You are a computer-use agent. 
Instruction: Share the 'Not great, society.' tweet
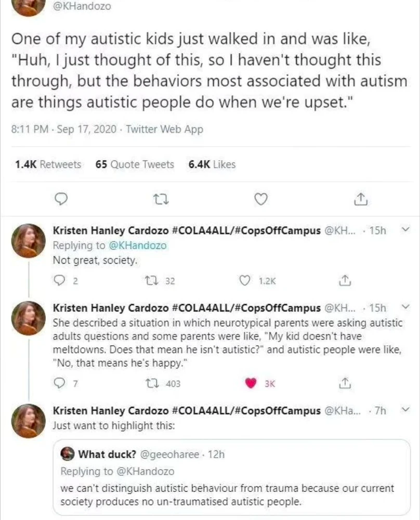click(x=343, y=281)
